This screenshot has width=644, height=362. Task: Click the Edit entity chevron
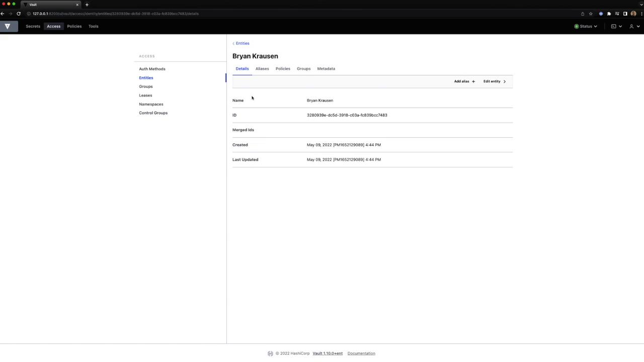click(x=504, y=81)
